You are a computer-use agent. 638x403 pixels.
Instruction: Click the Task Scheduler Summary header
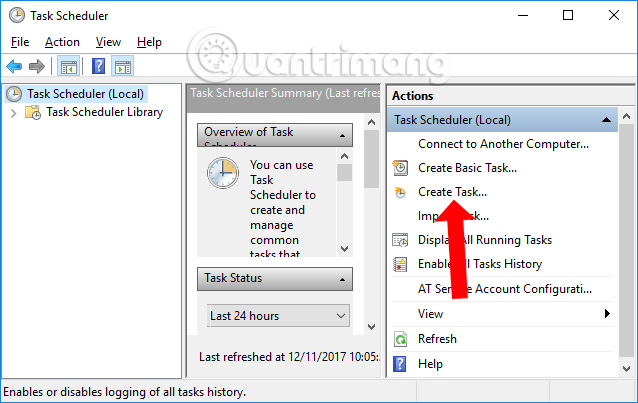click(x=284, y=98)
